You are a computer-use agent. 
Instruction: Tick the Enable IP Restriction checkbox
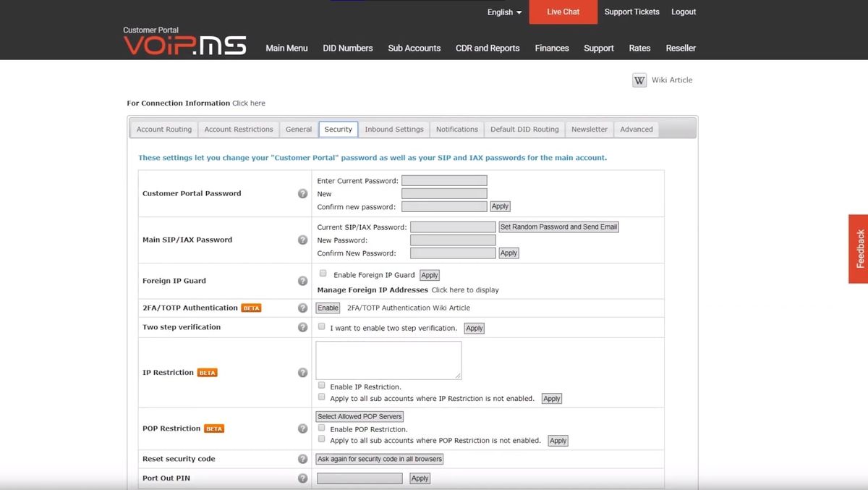pyautogui.click(x=321, y=385)
